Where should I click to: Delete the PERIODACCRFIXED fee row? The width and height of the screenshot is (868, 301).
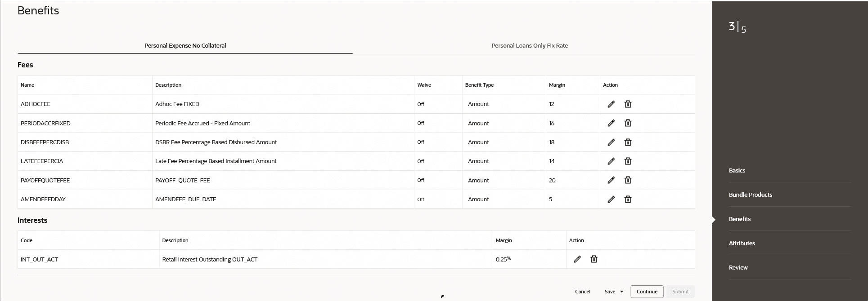628,123
